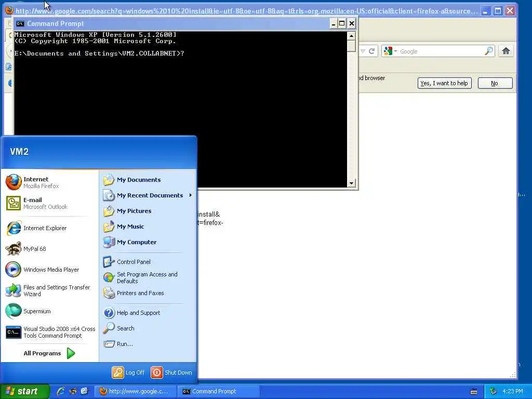Click the No button in Firefox bar
Viewport: 532px width, 399px height.
pos(495,83)
